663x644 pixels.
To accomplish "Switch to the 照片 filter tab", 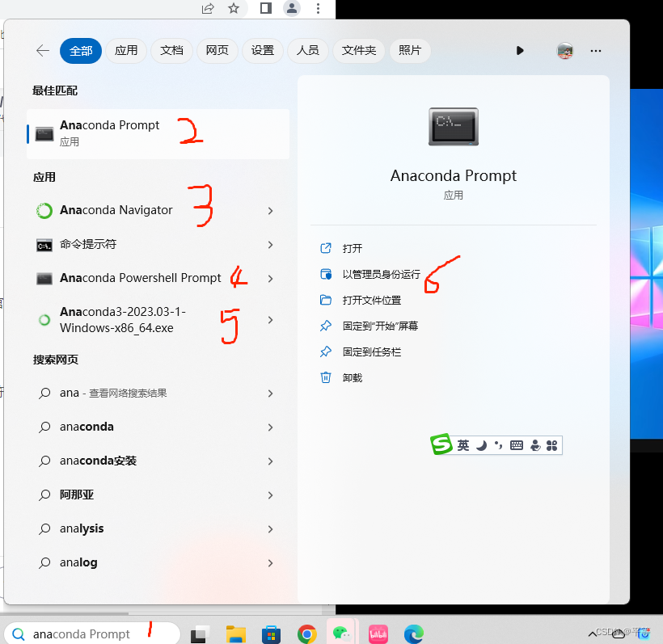I will pos(410,51).
